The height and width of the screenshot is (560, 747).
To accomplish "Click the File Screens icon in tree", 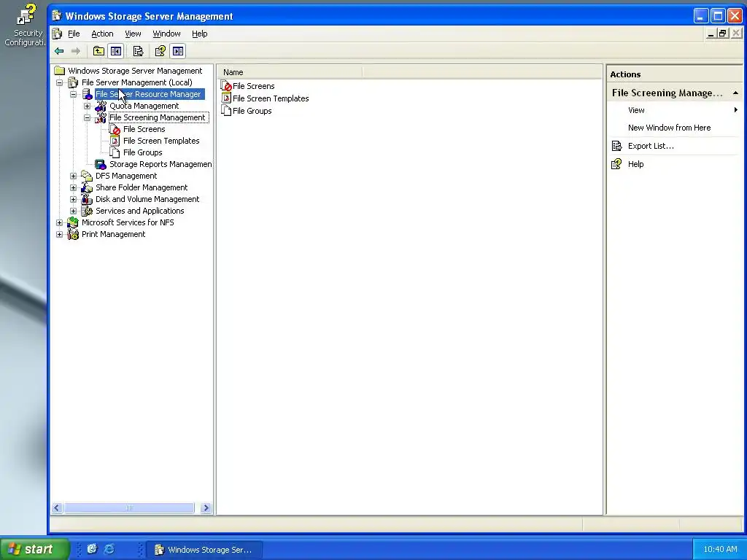I will coord(115,129).
